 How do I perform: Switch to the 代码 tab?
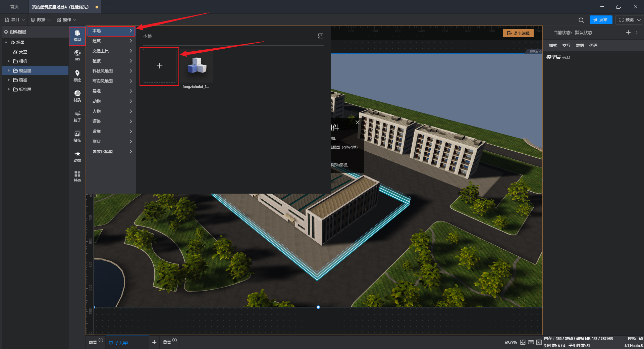pos(593,46)
